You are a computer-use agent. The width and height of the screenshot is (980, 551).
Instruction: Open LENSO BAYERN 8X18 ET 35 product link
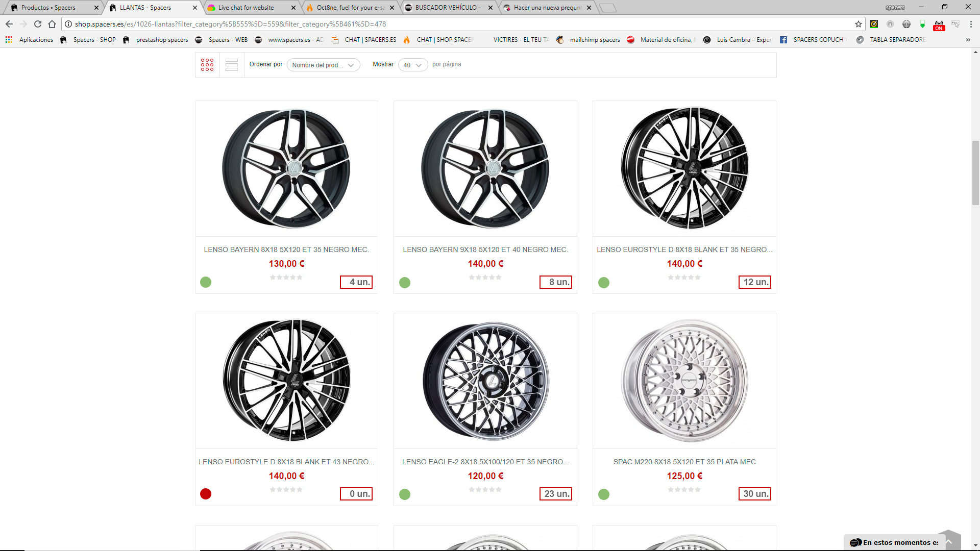click(x=286, y=249)
